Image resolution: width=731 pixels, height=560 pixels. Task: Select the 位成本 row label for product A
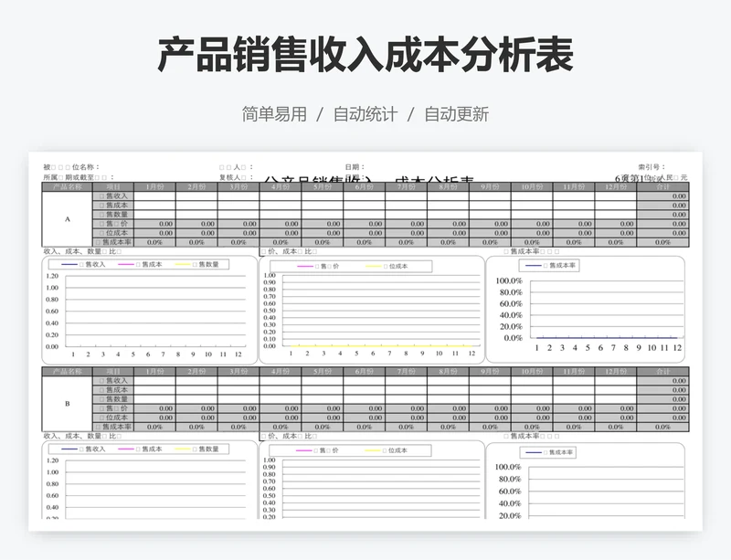click(x=113, y=233)
